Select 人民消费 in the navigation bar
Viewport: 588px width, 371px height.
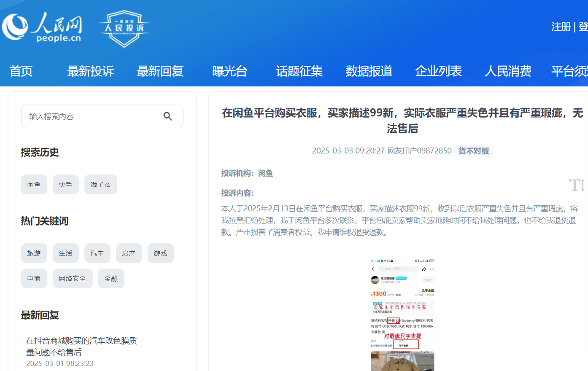tap(508, 71)
